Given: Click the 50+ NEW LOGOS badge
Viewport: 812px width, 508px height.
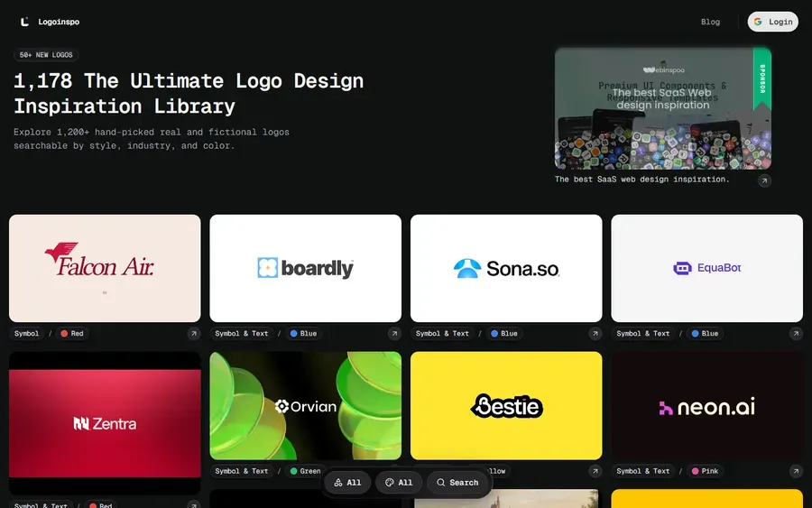Looking at the screenshot, I should tap(46, 55).
